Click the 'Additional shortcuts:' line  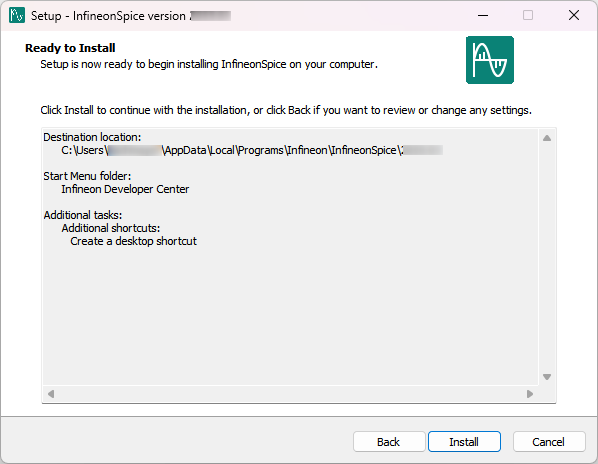coord(111,228)
